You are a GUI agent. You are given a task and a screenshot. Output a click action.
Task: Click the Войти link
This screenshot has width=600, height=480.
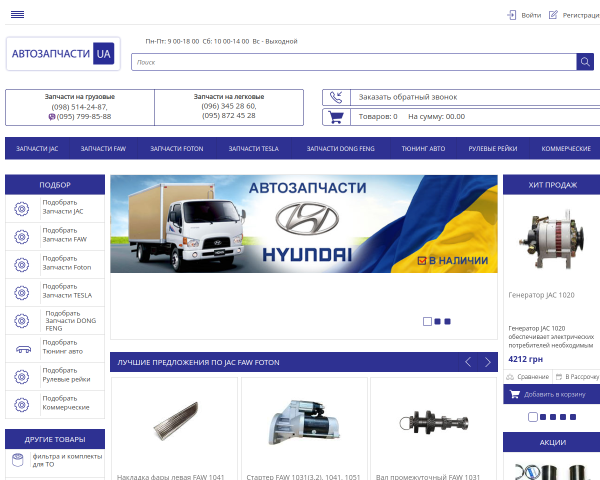531,15
